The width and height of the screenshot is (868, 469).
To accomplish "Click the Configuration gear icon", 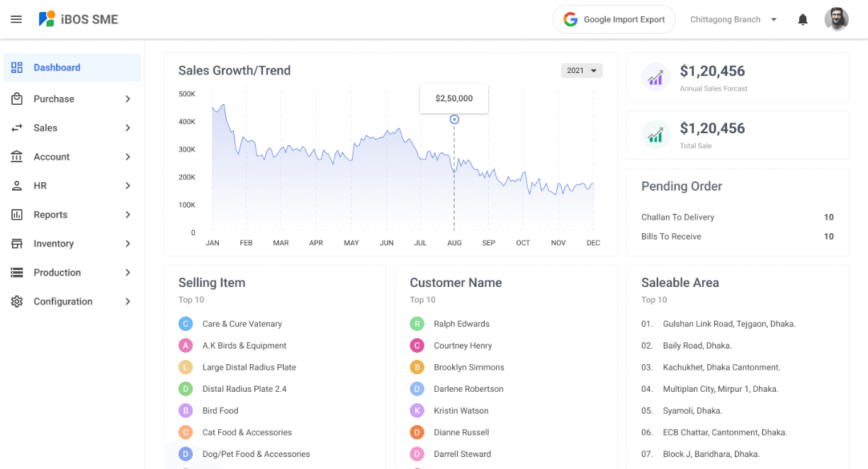I will click(17, 301).
